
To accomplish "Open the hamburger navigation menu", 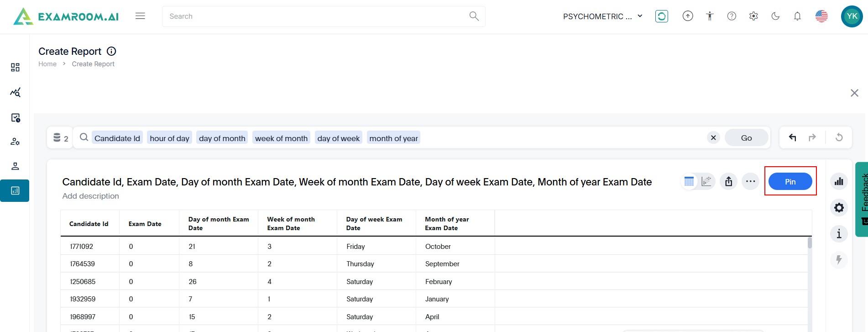I will (140, 16).
